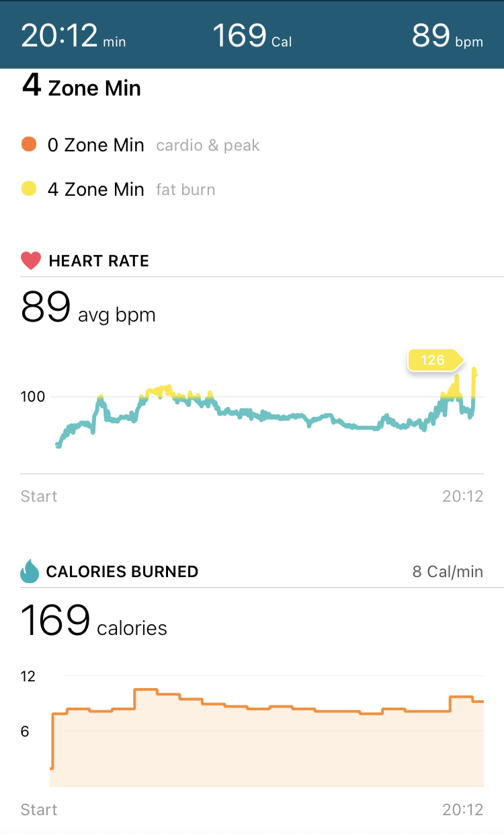Select the 169 Cal stat in header
The image size is (504, 834).
click(252, 35)
